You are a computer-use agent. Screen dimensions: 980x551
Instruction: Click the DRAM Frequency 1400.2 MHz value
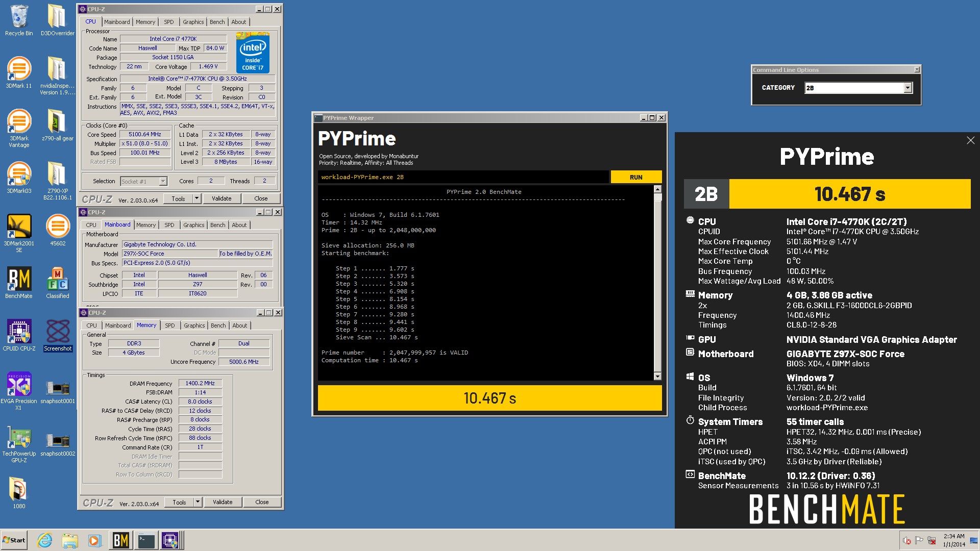pos(200,383)
